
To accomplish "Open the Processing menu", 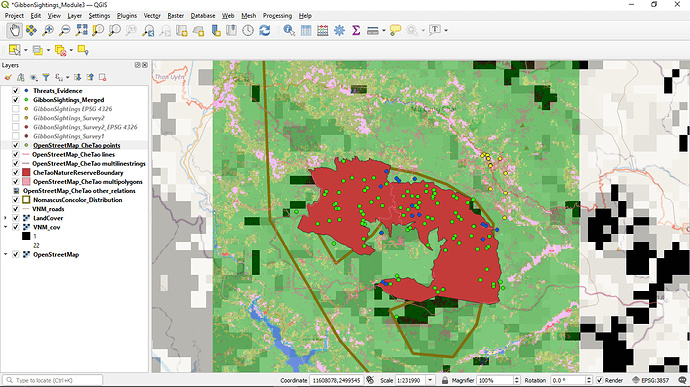I will tap(277, 15).
